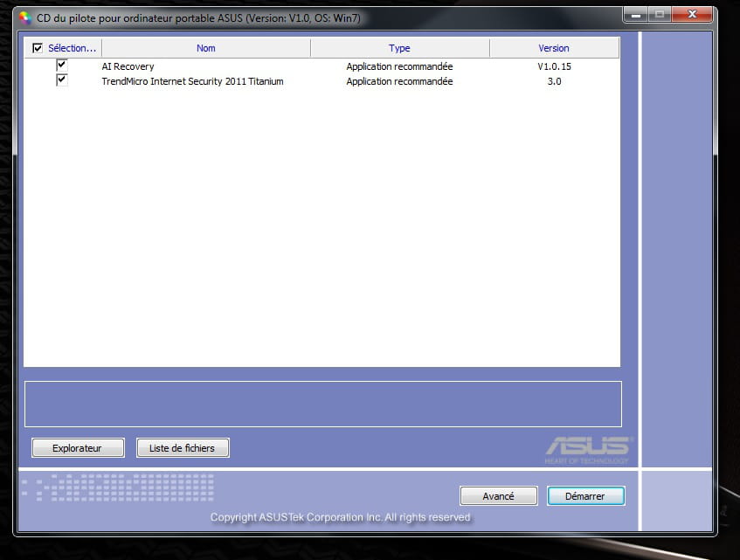Open the Liste de fichiers button

[x=183, y=447]
